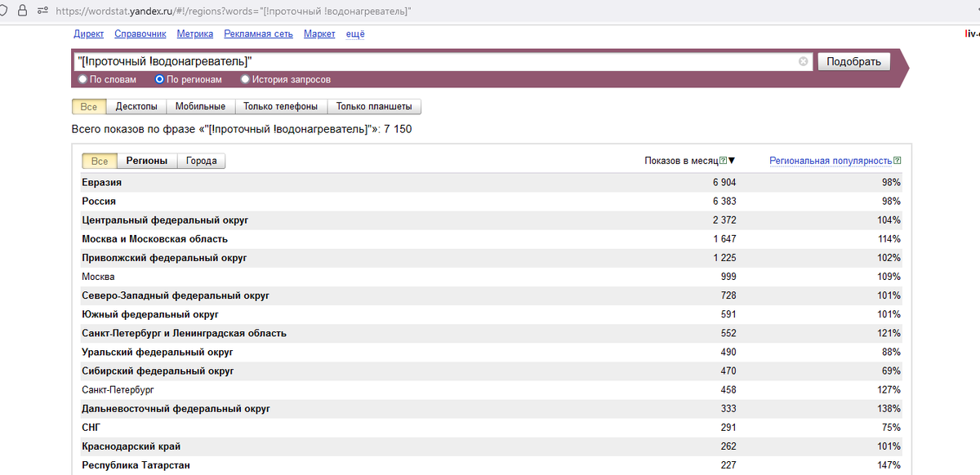Click the Санкт-Петербург city row
The width and height of the screenshot is (980, 475).
492,390
